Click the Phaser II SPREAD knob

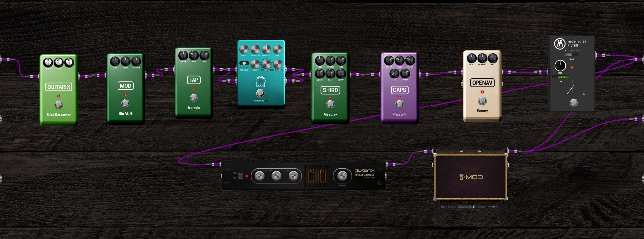pyautogui.click(x=405, y=74)
